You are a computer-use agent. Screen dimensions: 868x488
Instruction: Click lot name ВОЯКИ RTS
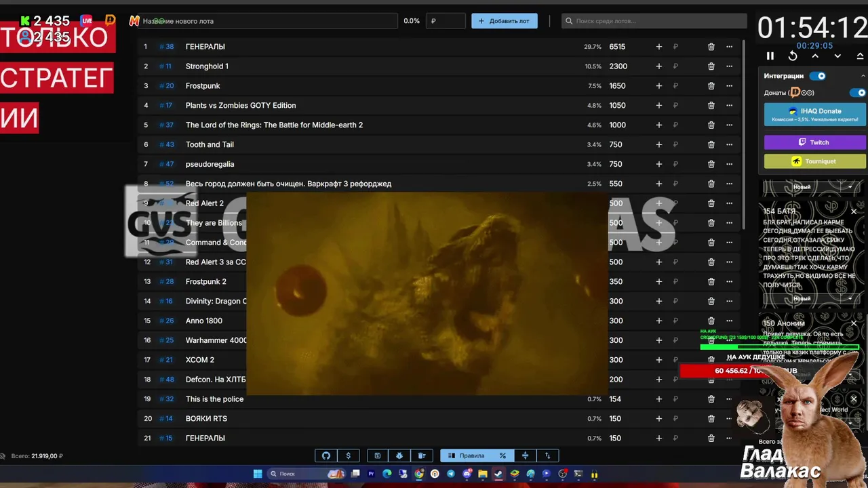[x=206, y=419]
